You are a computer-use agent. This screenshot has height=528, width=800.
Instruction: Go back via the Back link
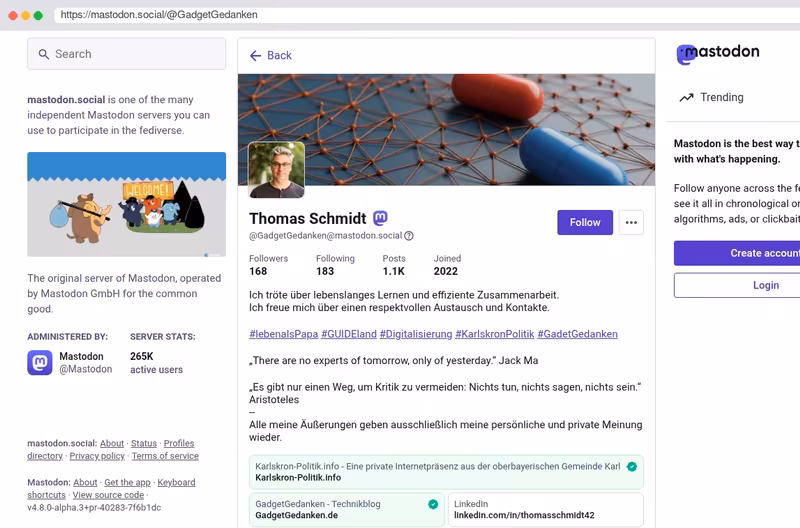coord(270,56)
